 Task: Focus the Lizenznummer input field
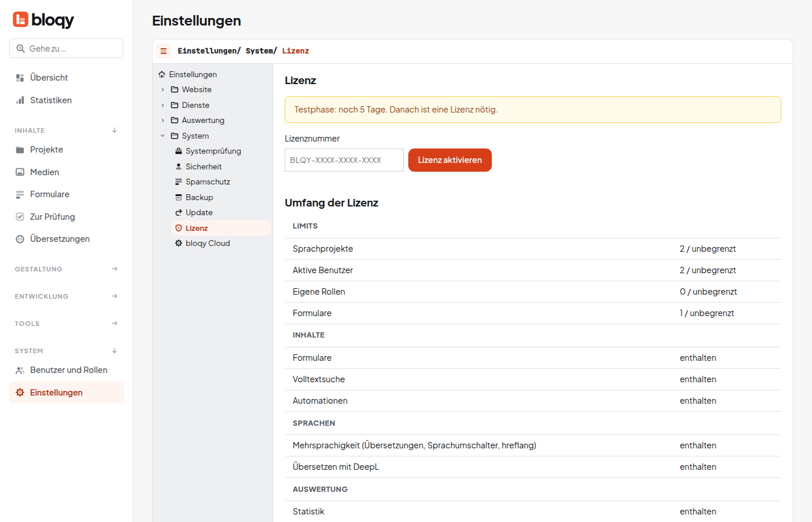point(344,160)
